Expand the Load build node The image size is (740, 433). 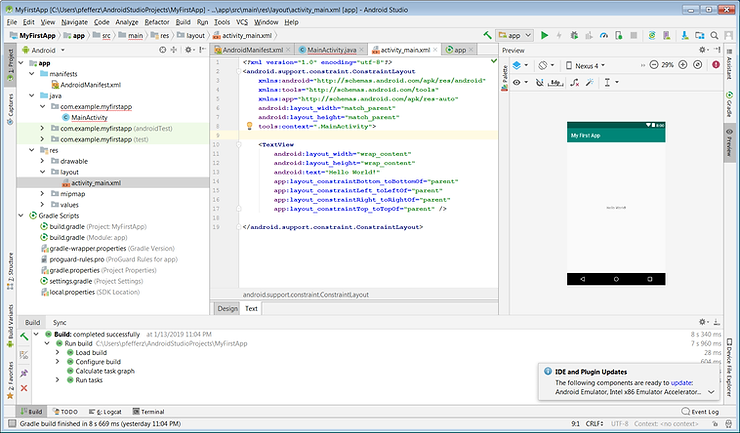(58, 352)
